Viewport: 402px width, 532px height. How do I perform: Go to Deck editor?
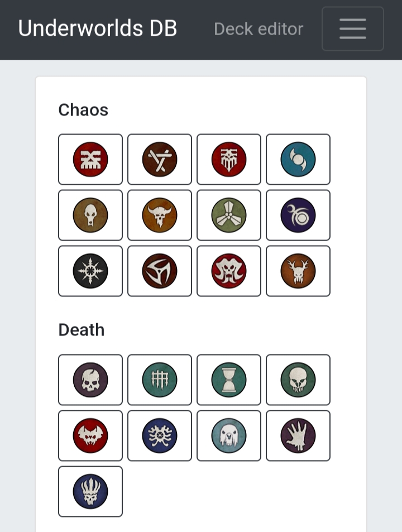pyautogui.click(x=259, y=29)
